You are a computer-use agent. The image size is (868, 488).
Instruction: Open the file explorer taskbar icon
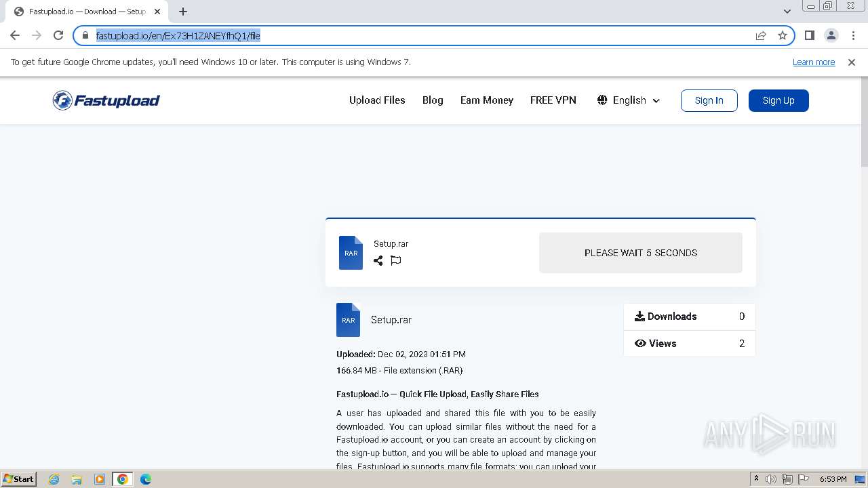[x=77, y=479]
